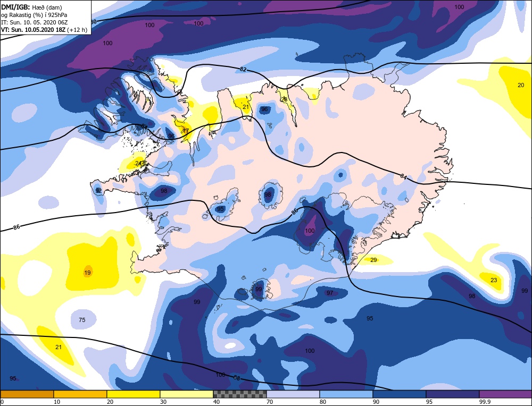
Task: Click the purple legend swatch above 99.9
Action: [x=505, y=394]
